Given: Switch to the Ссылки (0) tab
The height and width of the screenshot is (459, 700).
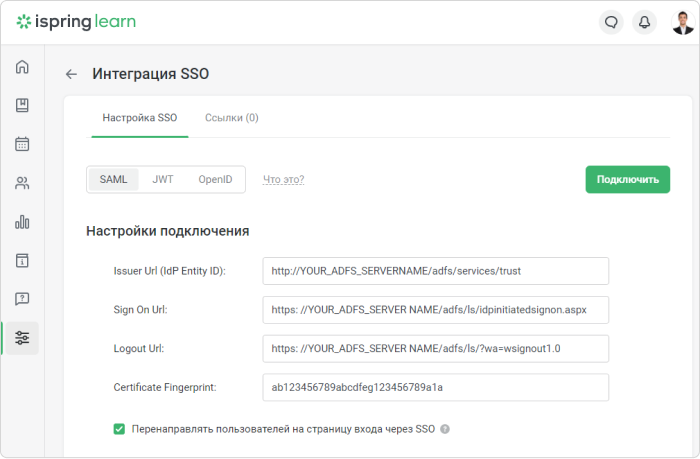Looking at the screenshot, I should pos(232,118).
